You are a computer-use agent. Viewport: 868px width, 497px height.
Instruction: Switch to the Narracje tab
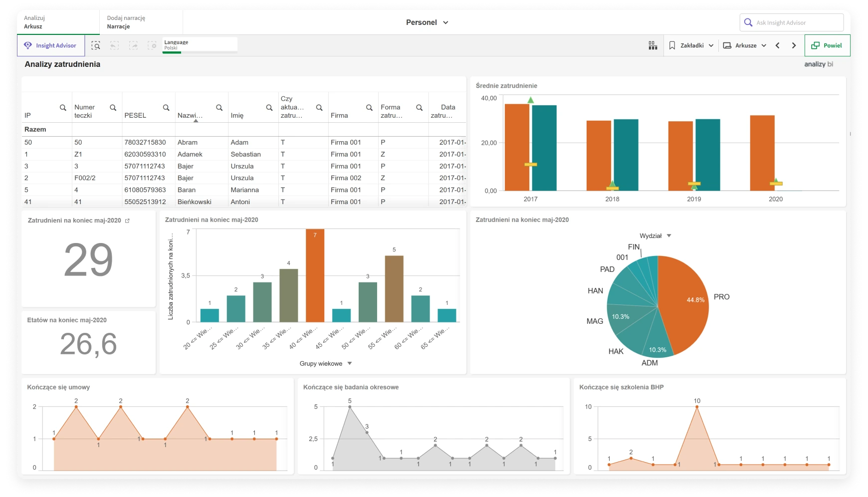pyautogui.click(x=126, y=22)
